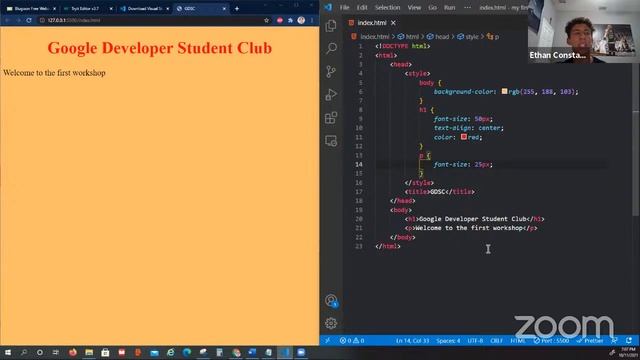Click the Windows Start button
Image resolution: width=640 pixels, height=360 pixels.
(8, 352)
